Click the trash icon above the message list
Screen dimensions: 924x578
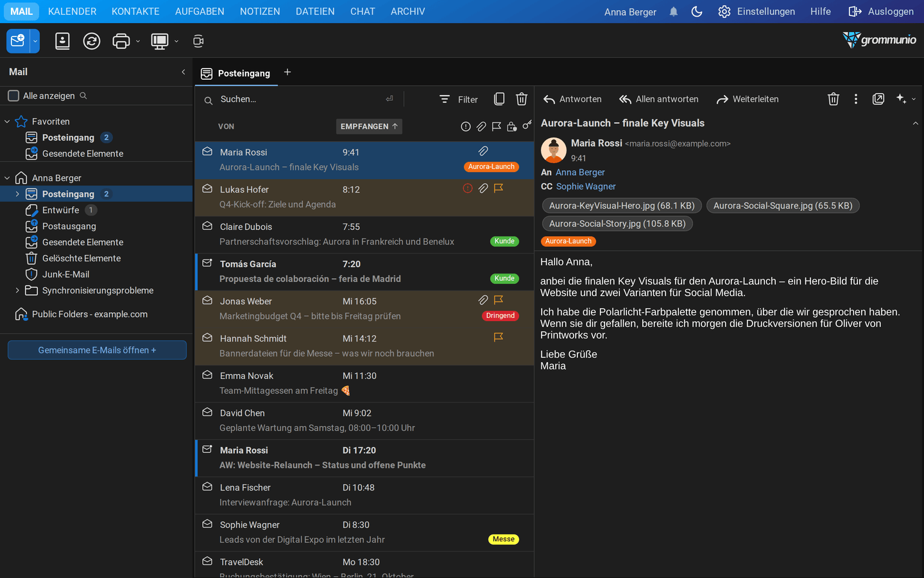point(522,99)
